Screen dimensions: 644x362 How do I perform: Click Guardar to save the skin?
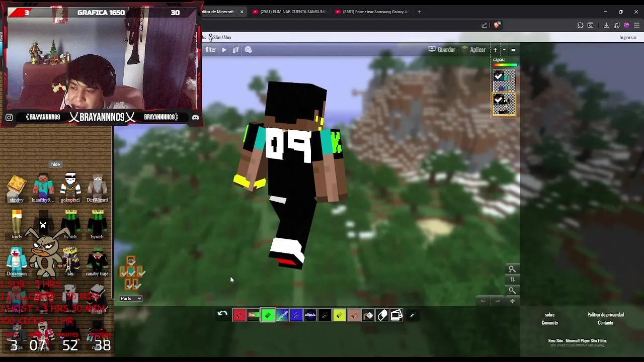(x=442, y=50)
